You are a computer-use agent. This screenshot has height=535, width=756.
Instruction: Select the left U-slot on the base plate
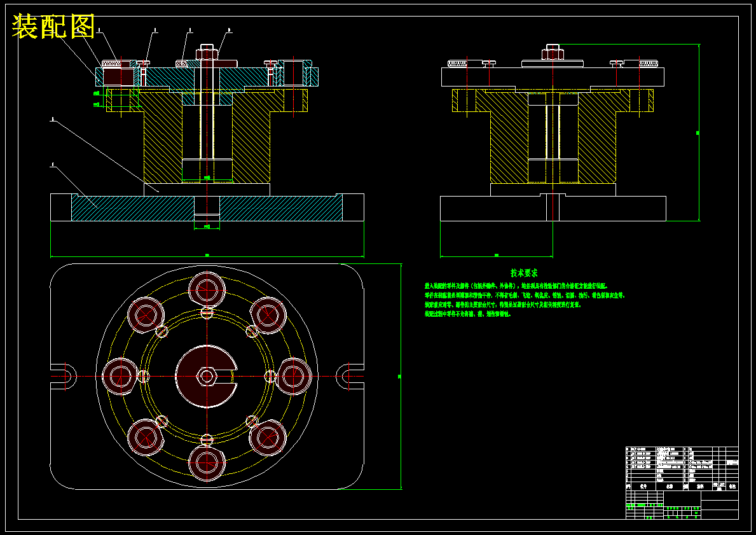(x=64, y=377)
